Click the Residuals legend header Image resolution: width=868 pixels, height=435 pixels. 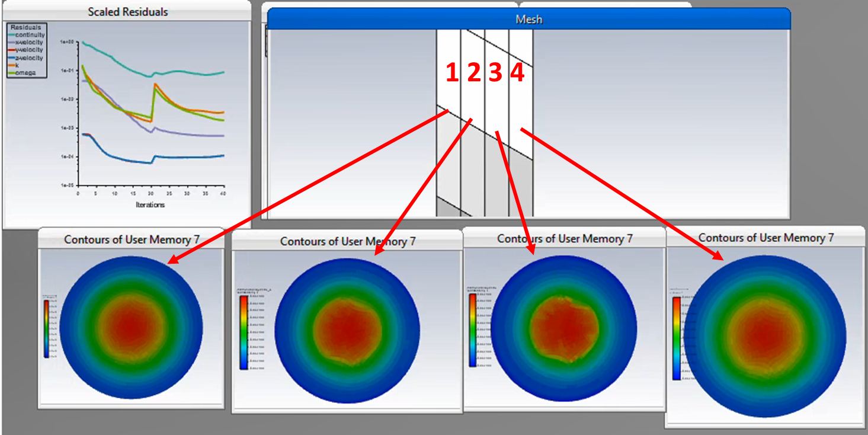click(26, 27)
